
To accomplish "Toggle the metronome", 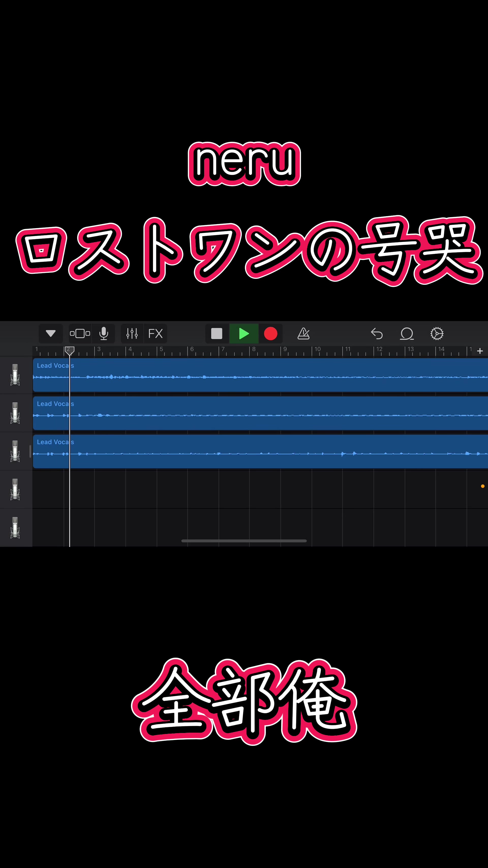I will (x=303, y=334).
